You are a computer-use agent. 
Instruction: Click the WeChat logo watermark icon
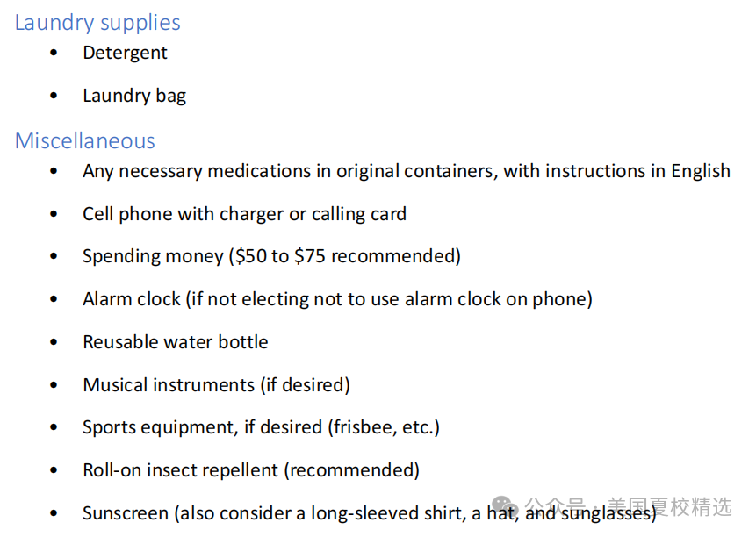point(504,506)
